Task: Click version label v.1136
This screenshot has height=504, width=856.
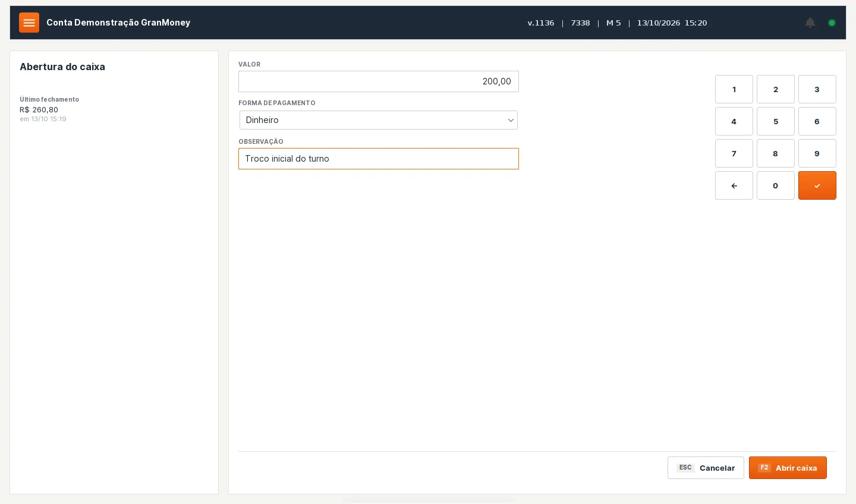Action: click(541, 23)
